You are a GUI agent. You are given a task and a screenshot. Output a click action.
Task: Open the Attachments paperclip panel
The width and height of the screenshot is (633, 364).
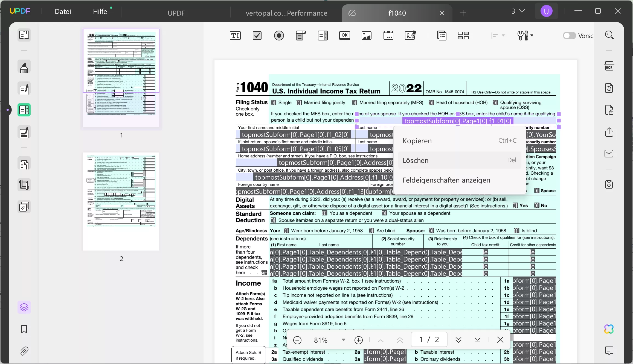pos(24,351)
